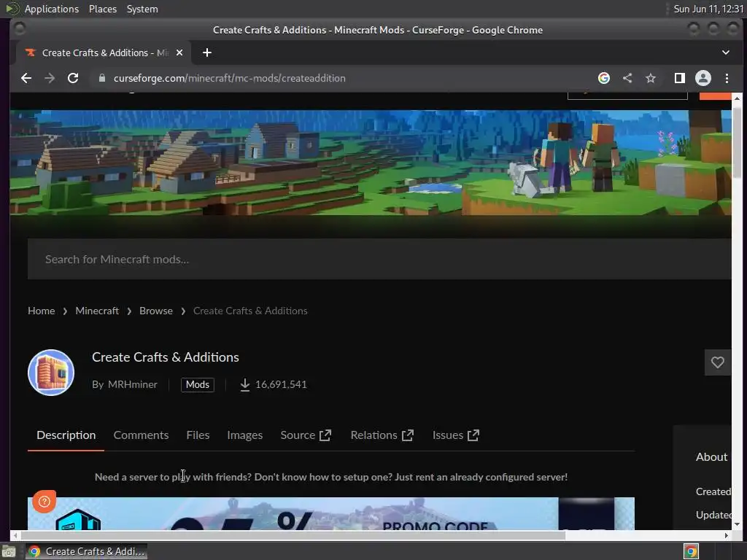Go to Home in the breadcrumb
The image size is (747, 560).
pyautogui.click(x=42, y=311)
